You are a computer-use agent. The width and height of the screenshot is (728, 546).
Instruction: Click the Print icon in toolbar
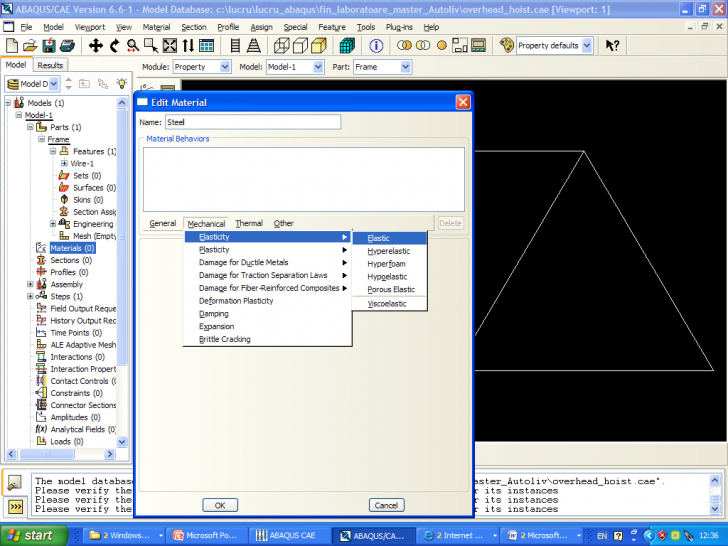65,46
